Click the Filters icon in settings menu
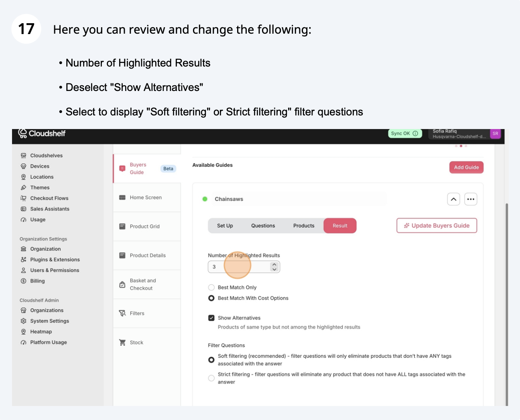The image size is (520, 420). (122, 313)
